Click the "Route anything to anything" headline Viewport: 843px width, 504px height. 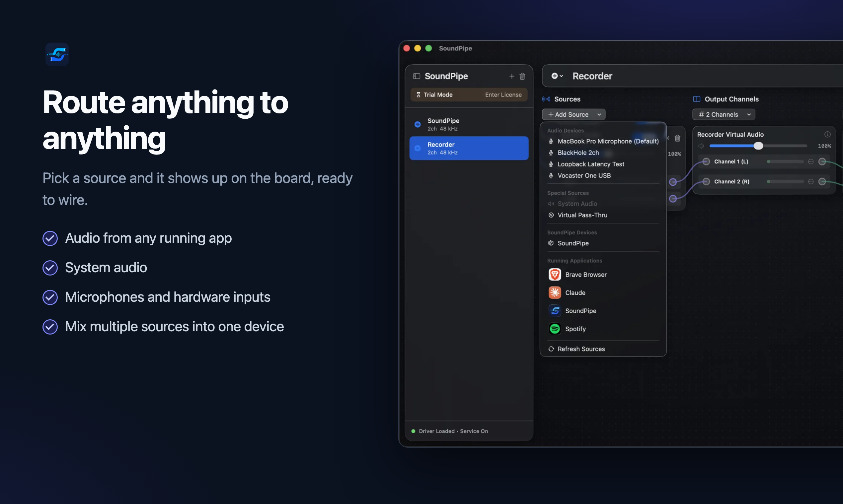[x=166, y=120]
